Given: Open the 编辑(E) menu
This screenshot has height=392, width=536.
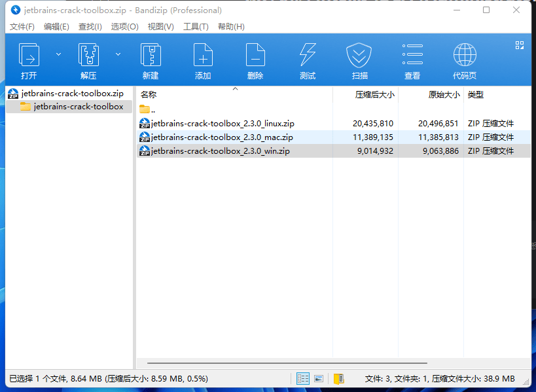Looking at the screenshot, I should [56, 27].
